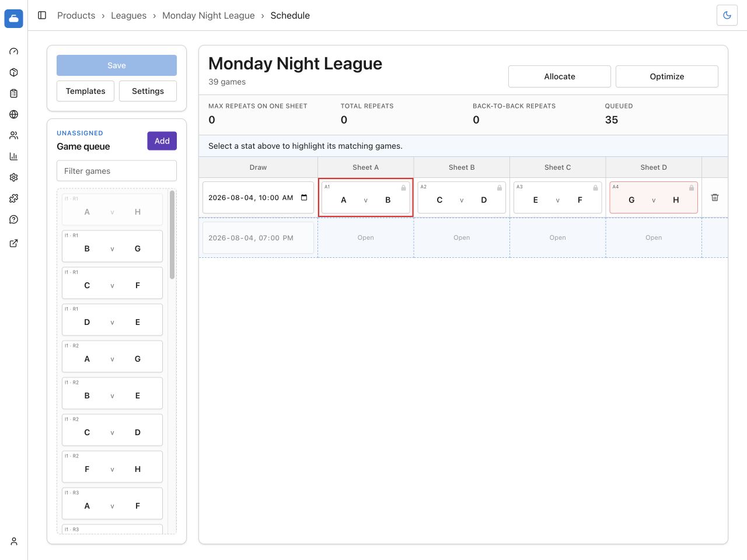This screenshot has height=560, width=747.
Task: Open the user account icon at sidebar bottom
Action: (x=14, y=541)
